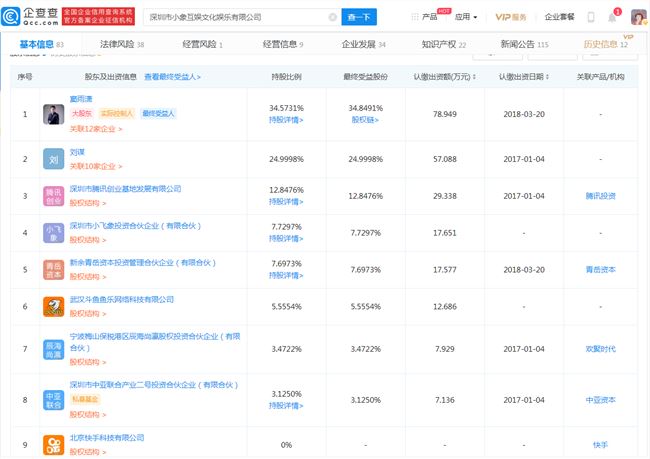Click the 企查查 logo
This screenshot has width=650, height=459.
point(30,17)
